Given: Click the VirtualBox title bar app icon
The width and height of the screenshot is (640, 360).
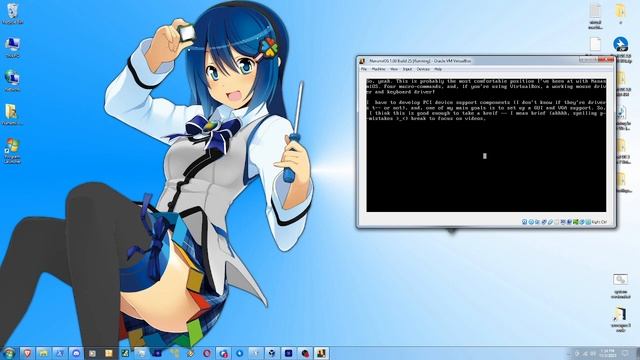Looking at the screenshot, I should click(x=362, y=61).
